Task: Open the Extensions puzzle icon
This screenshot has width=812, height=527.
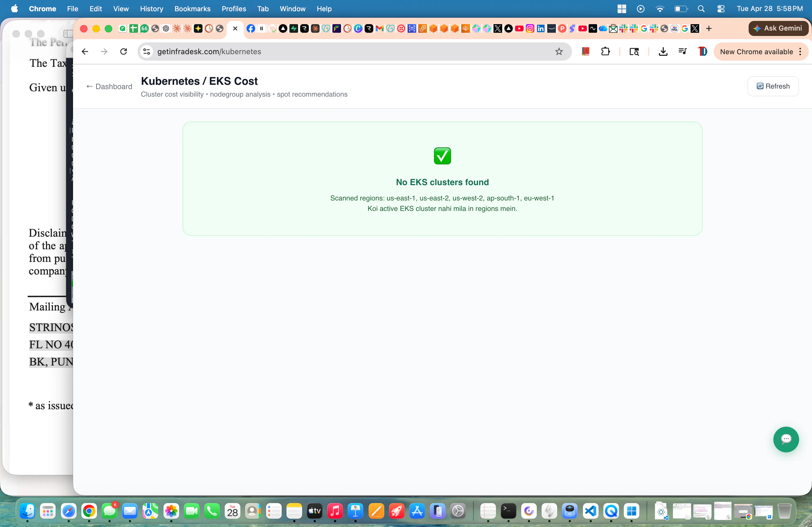Action: [606, 52]
